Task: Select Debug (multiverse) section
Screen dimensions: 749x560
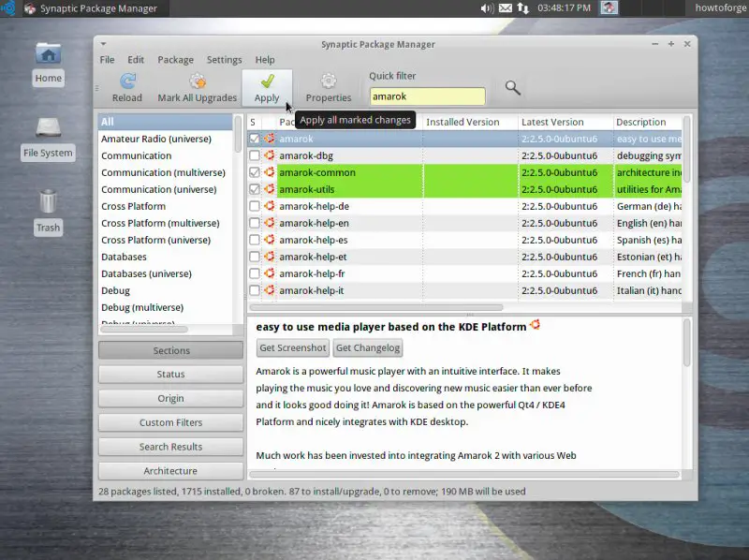Action: (x=166, y=307)
